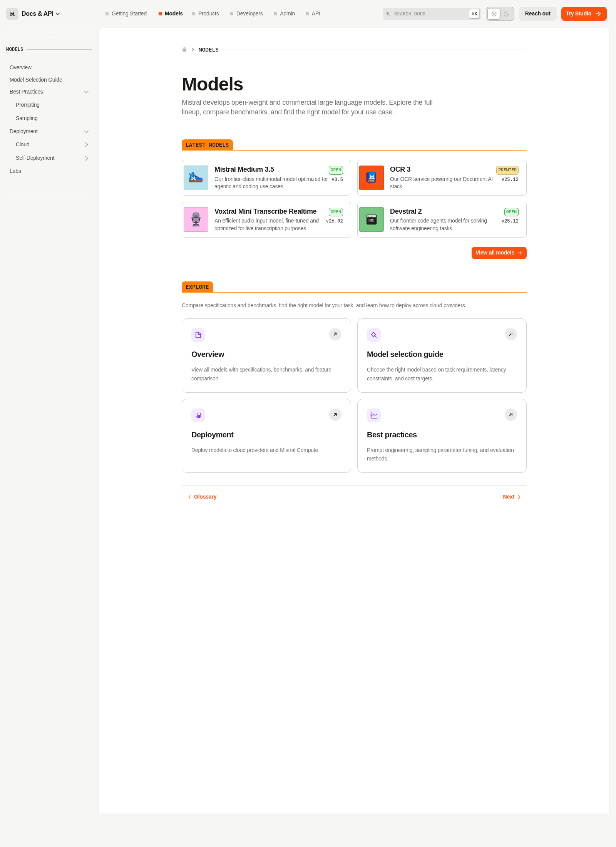Switch to dark mode moon icon

[507, 14]
